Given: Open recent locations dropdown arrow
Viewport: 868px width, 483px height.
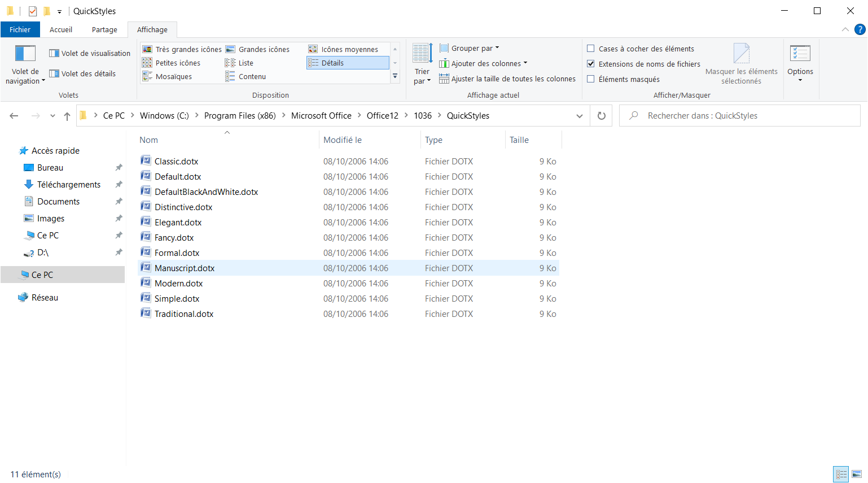Looking at the screenshot, I should pos(52,116).
